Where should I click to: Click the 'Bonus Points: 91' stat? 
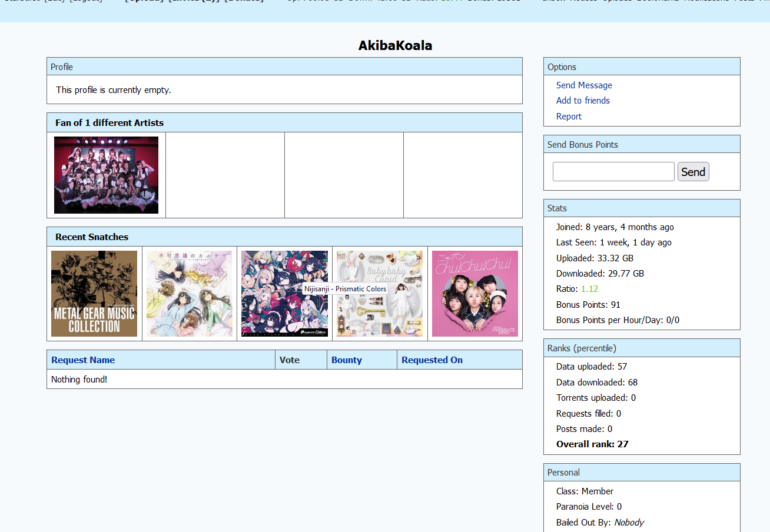click(x=588, y=305)
